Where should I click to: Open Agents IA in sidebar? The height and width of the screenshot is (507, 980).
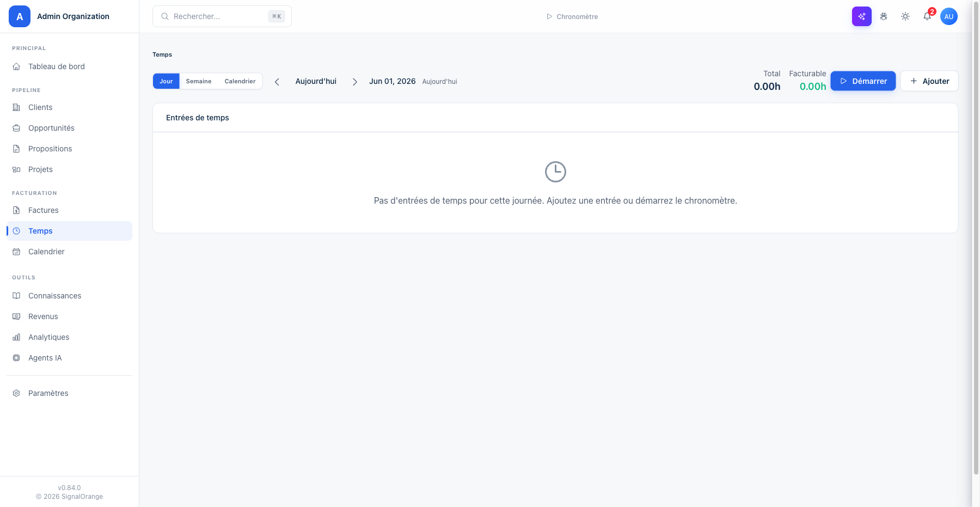click(69, 358)
